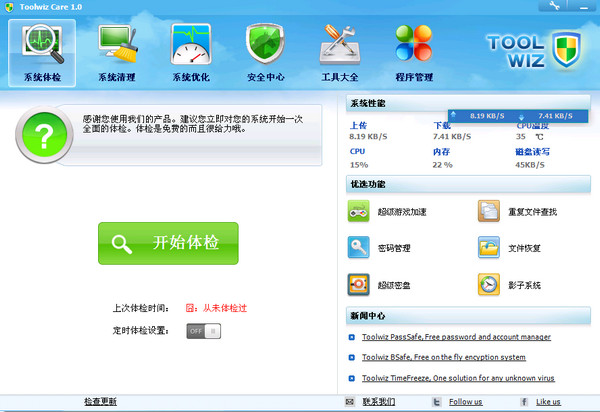Viewport: 600px width, 412px height.
Task: Launch the 超级游戏加速 gamepad icon
Action: pyautogui.click(x=359, y=211)
